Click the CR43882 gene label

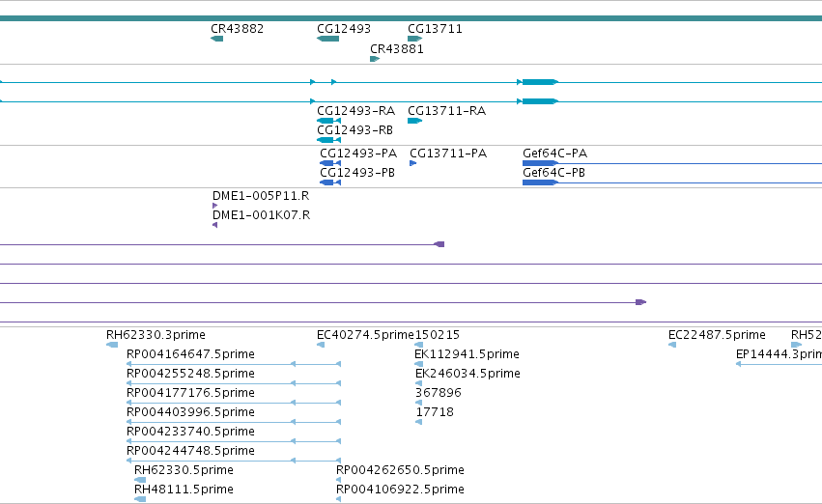pyautogui.click(x=237, y=29)
